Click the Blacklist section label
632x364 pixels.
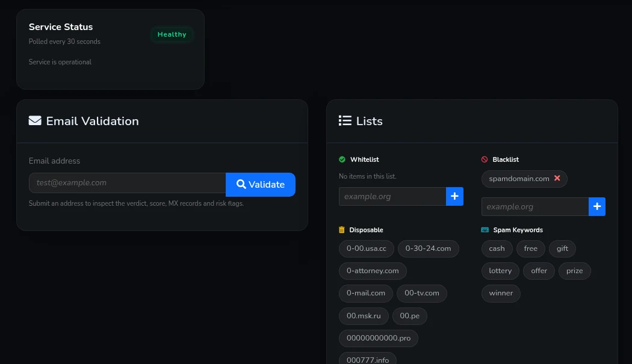(506, 159)
